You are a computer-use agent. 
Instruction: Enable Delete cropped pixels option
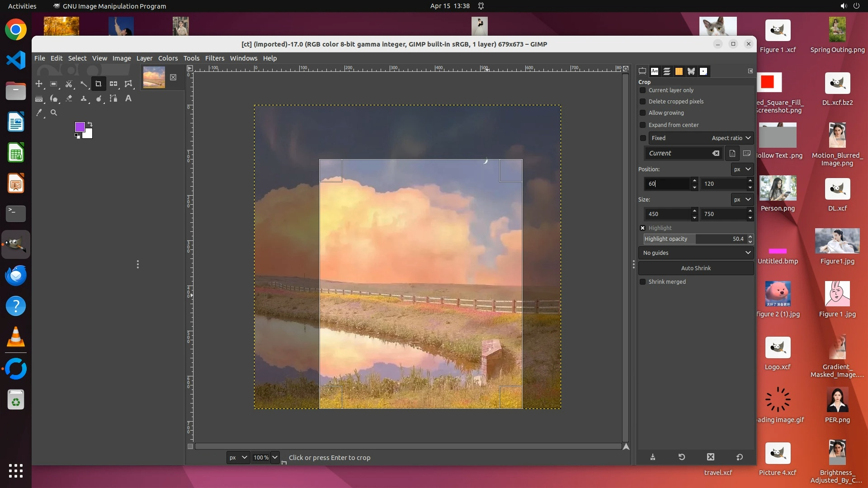(642, 102)
